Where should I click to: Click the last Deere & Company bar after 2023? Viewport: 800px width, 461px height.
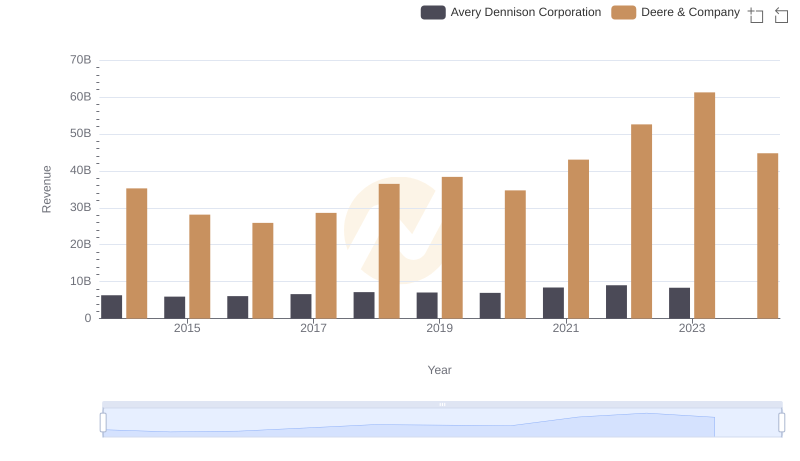click(x=767, y=236)
